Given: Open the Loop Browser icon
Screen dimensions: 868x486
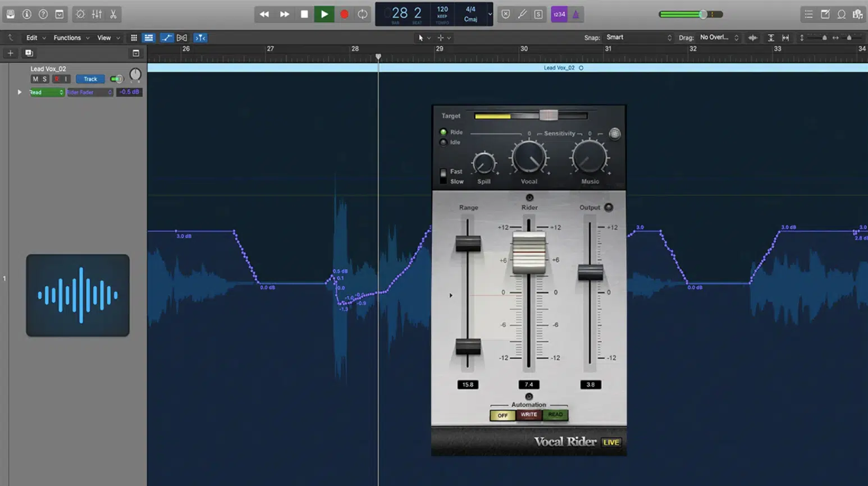Looking at the screenshot, I should (x=841, y=14).
